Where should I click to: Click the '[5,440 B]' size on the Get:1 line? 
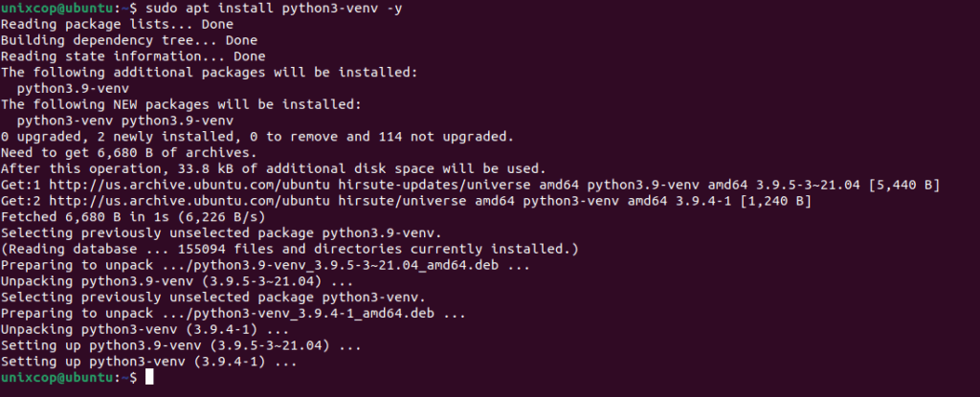click(x=903, y=185)
